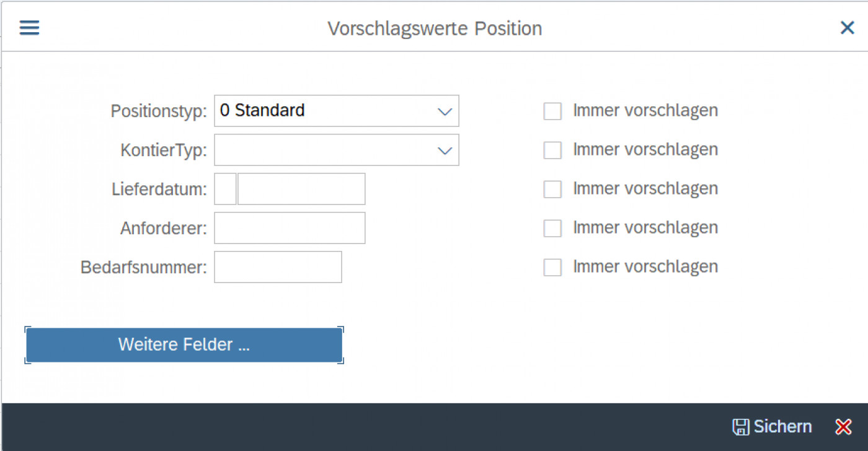Screen dimensions: 868x451
Task: Focus the larger Lieferdatum input box
Action: 301,188
